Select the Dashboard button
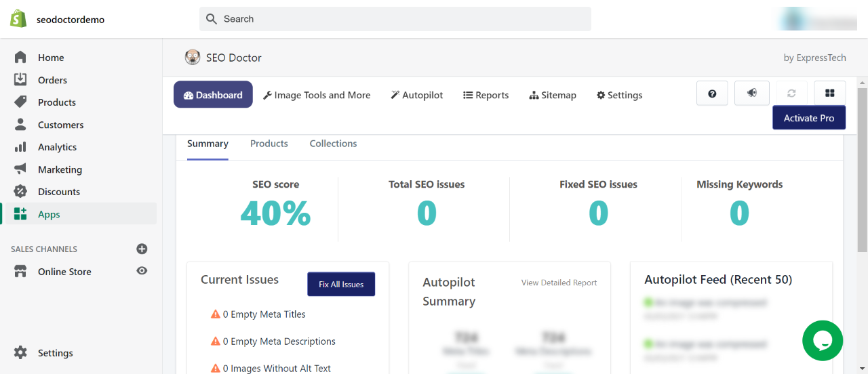 pyautogui.click(x=213, y=95)
